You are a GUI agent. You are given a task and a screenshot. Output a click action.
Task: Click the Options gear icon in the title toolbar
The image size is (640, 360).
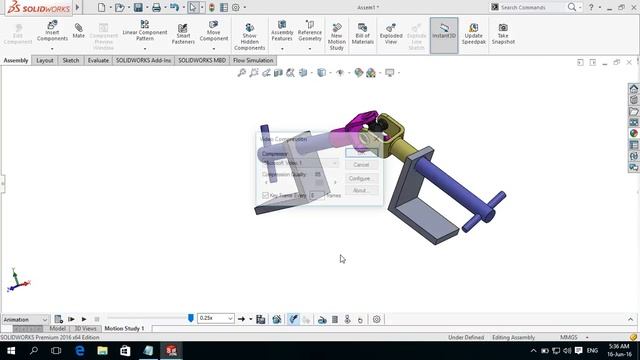point(236,7)
